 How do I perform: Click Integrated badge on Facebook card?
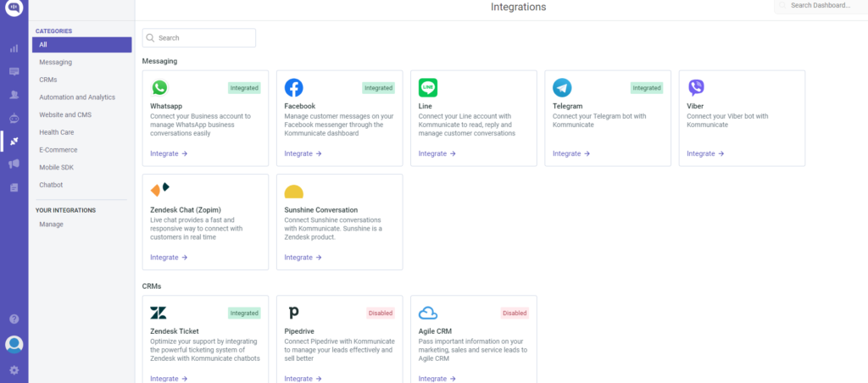(x=379, y=88)
